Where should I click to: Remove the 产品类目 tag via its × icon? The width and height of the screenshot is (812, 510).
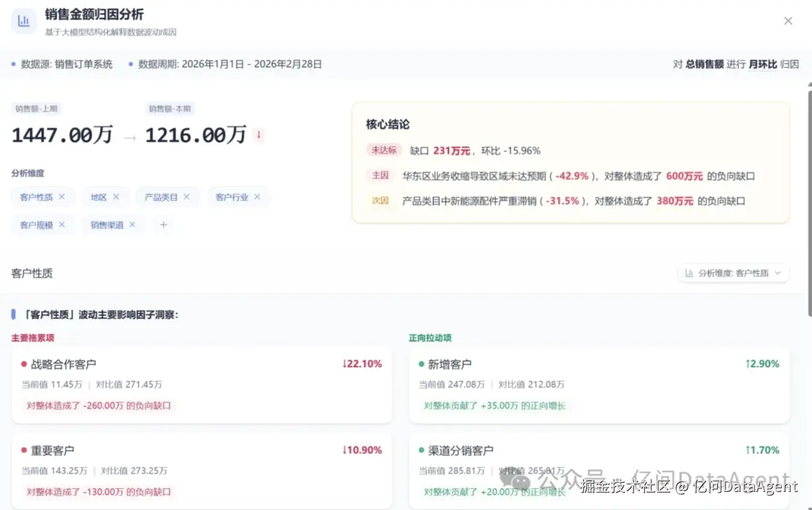[x=187, y=197]
